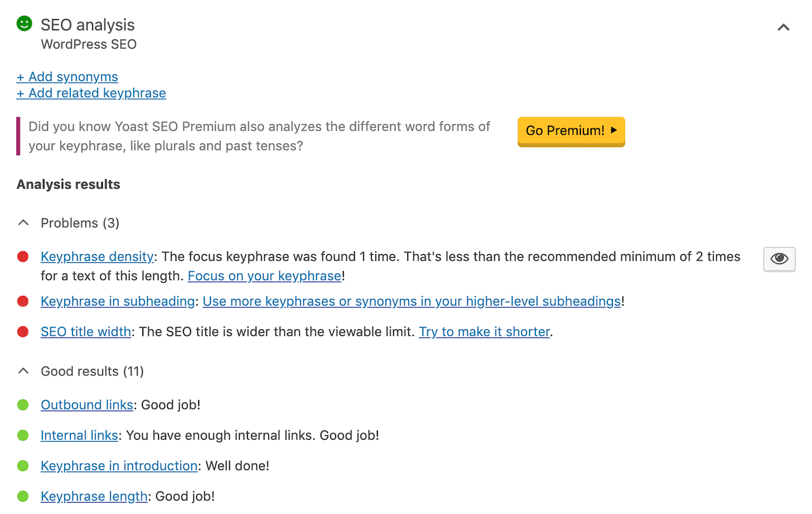The height and width of the screenshot is (514, 812).
Task: Click the Focus on your keyphrase link
Action: (264, 276)
